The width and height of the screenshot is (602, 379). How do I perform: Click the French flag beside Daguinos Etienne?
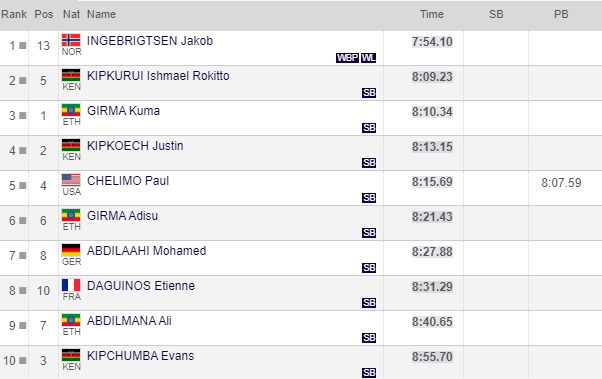71,285
